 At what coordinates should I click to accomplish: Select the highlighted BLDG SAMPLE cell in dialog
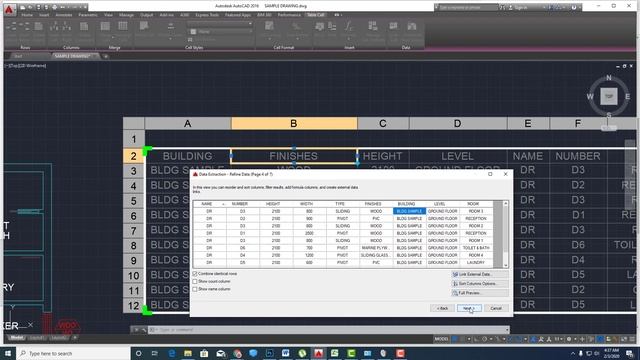(409, 211)
